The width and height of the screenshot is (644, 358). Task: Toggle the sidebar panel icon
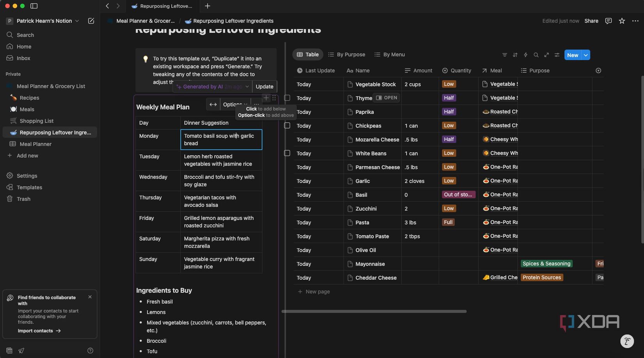34,6
